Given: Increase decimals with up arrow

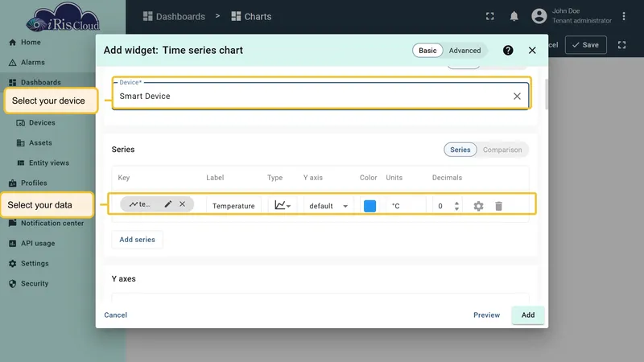Looking at the screenshot, I should pyautogui.click(x=456, y=203).
